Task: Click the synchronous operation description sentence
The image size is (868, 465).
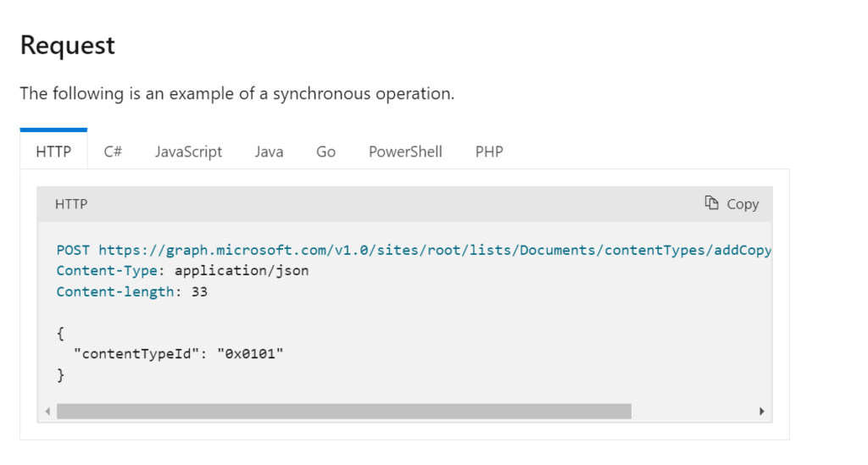Action: click(237, 93)
